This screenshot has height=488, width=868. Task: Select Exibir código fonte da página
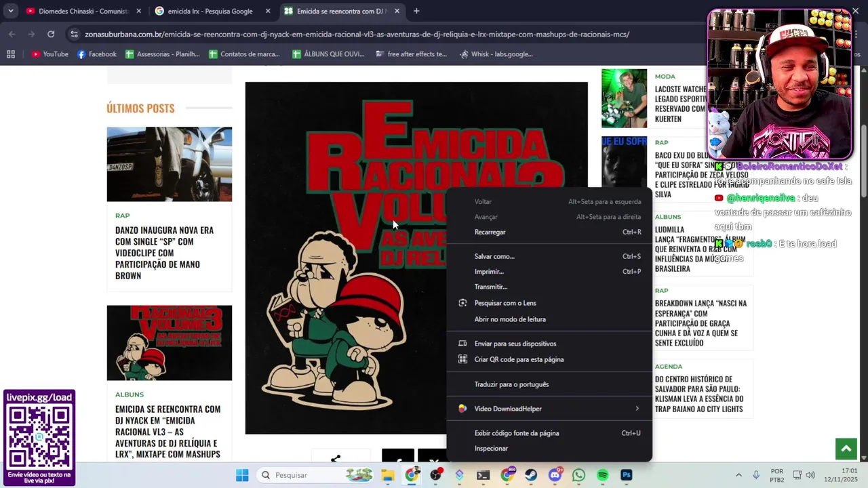(549, 433)
